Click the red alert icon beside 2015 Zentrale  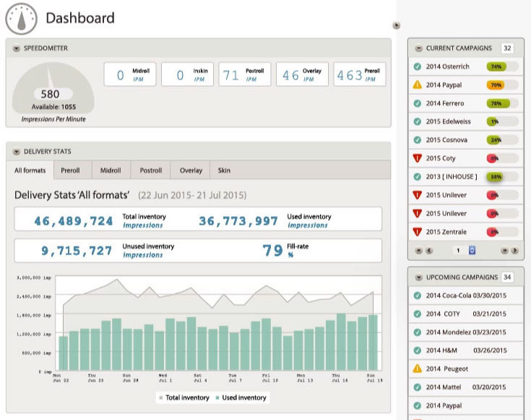point(417,232)
